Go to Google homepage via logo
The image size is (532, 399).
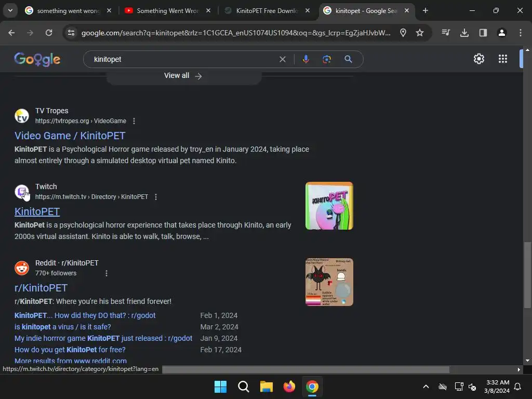pyautogui.click(x=37, y=59)
